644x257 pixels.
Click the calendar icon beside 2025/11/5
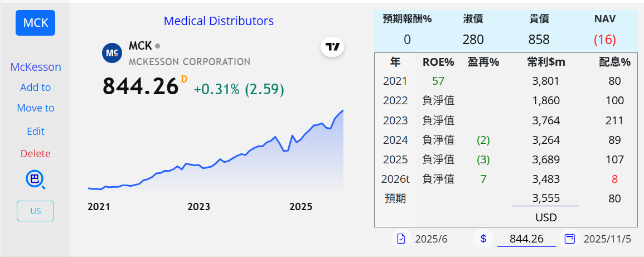(569, 239)
